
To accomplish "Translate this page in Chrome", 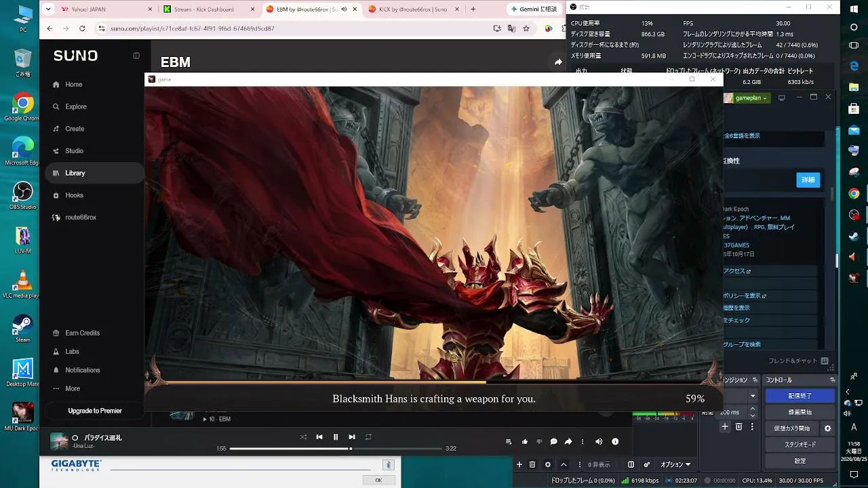I will tap(511, 28).
